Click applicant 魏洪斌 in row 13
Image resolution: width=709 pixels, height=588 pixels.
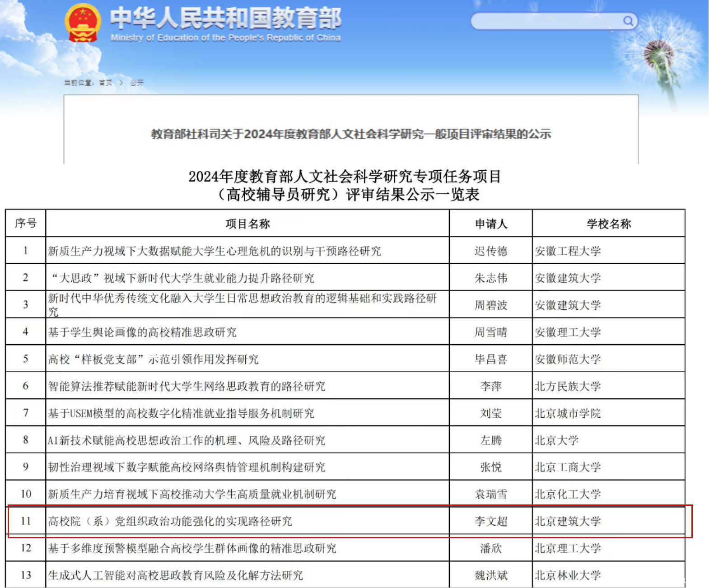click(x=491, y=575)
